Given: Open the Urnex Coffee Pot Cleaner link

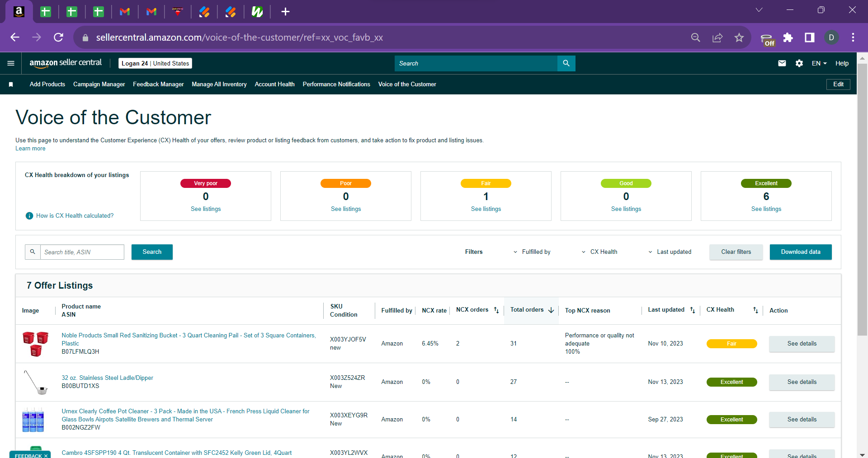Looking at the screenshot, I should [x=185, y=416].
